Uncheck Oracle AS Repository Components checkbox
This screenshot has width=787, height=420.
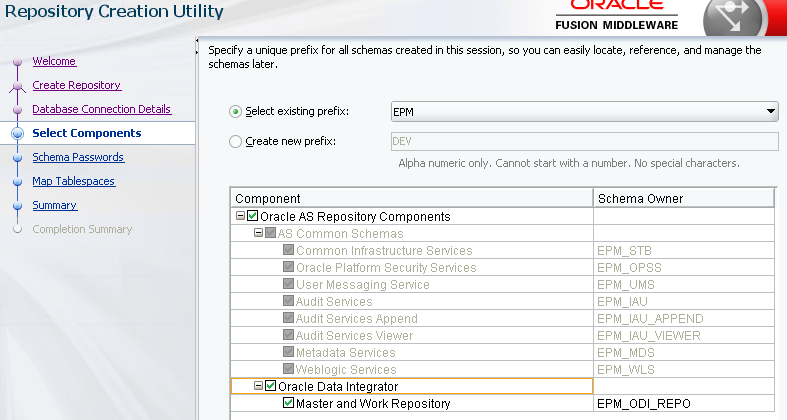252,216
